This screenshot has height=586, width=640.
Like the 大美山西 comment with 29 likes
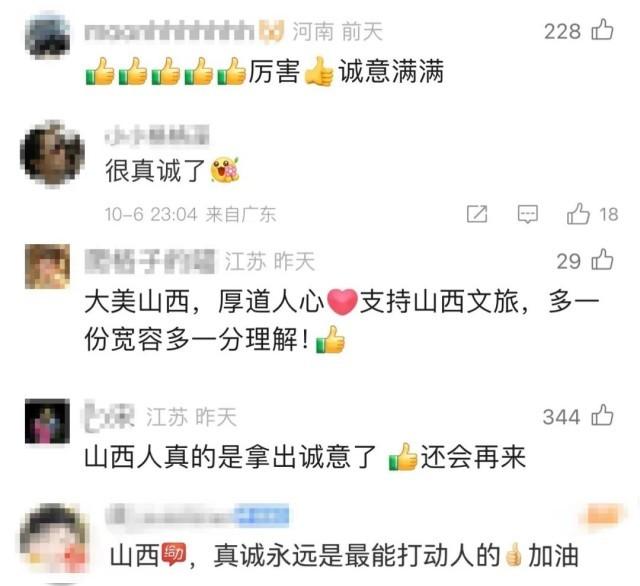[602, 260]
